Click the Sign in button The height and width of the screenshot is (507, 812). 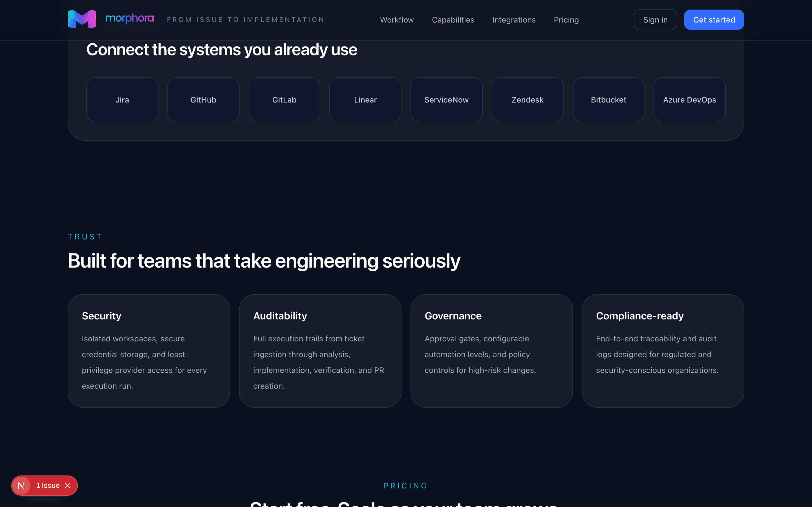655,19
